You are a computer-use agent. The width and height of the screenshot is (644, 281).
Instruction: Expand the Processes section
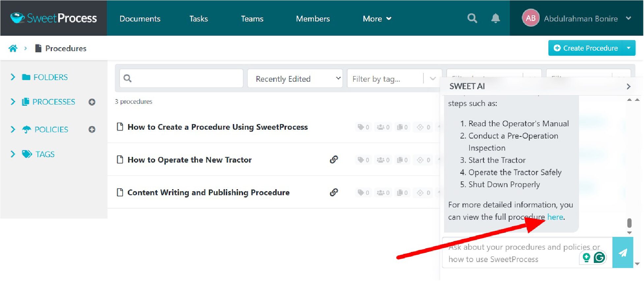tap(13, 102)
